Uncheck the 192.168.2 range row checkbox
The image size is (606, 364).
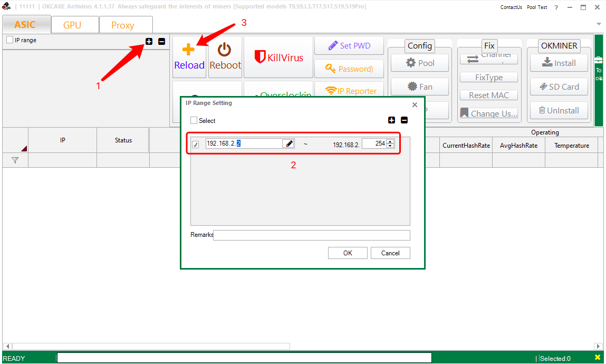click(195, 143)
